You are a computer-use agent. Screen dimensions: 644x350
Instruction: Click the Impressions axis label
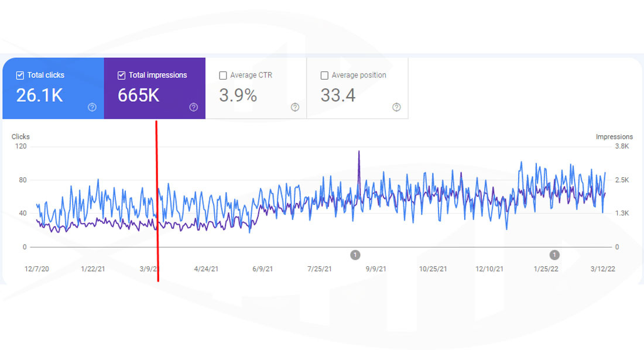(614, 136)
